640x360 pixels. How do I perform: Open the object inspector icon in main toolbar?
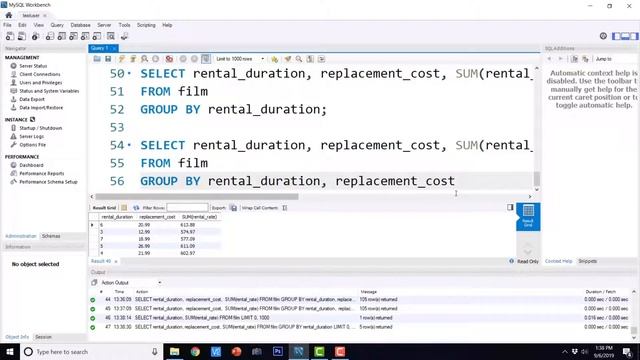tap(36, 36)
